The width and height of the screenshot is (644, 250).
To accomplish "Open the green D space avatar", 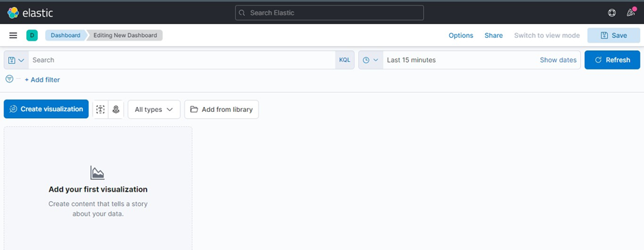I will [x=32, y=35].
